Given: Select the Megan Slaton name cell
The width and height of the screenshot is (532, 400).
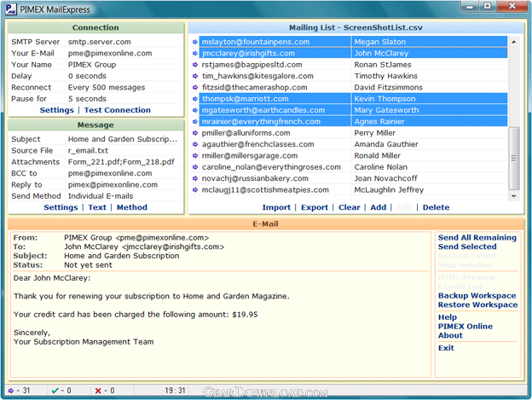Looking at the screenshot, I should [x=430, y=42].
